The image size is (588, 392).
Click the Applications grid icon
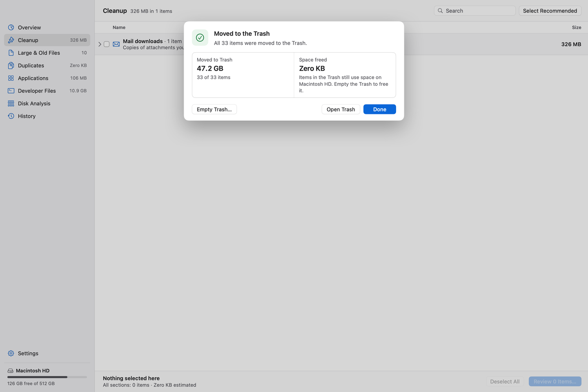11,78
